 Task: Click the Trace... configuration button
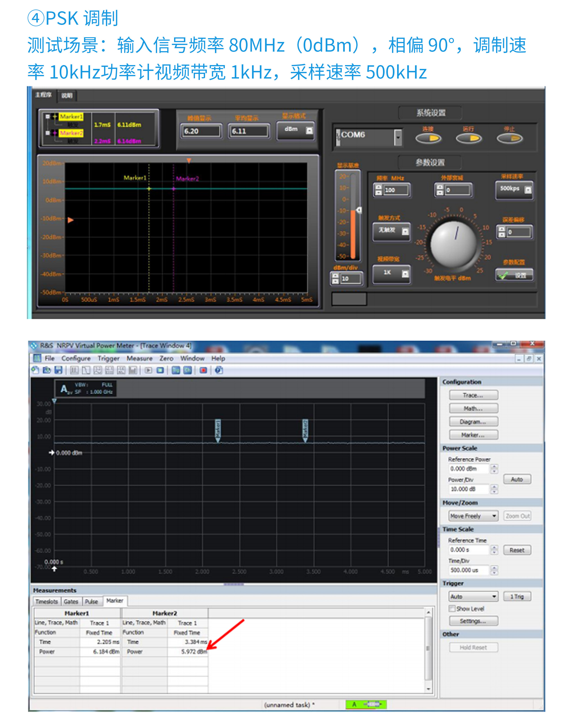tap(473, 395)
